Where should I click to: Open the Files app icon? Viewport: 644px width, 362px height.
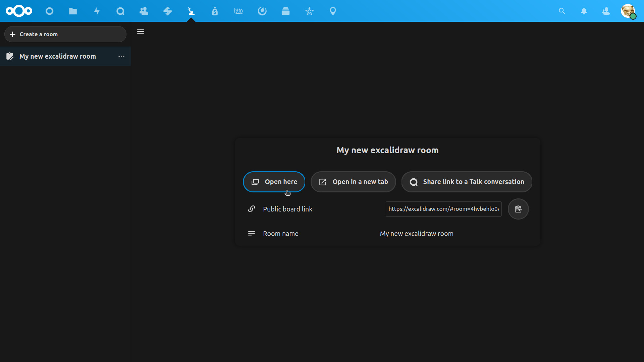click(73, 11)
